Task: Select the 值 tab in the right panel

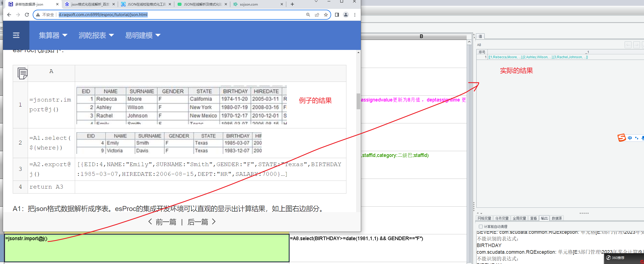Action: tap(481, 36)
